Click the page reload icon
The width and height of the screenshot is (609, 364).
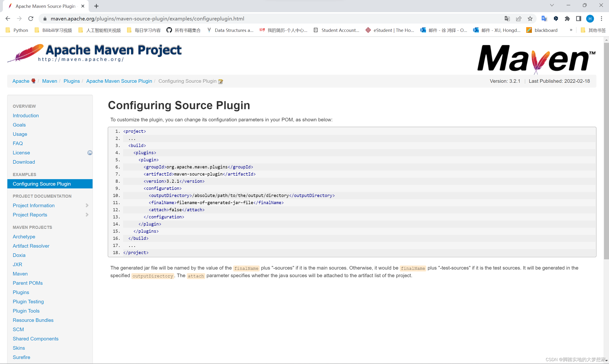pos(31,19)
